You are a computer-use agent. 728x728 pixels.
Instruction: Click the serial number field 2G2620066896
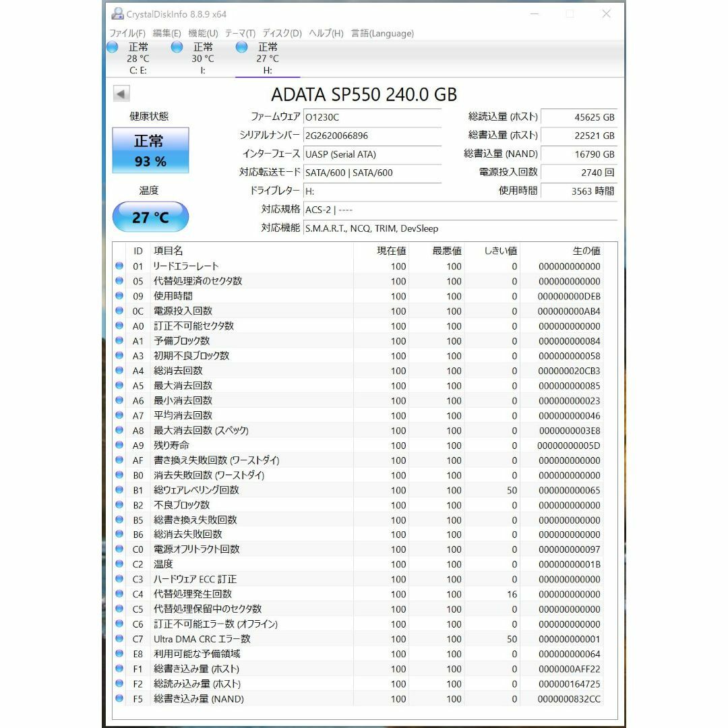(372, 135)
